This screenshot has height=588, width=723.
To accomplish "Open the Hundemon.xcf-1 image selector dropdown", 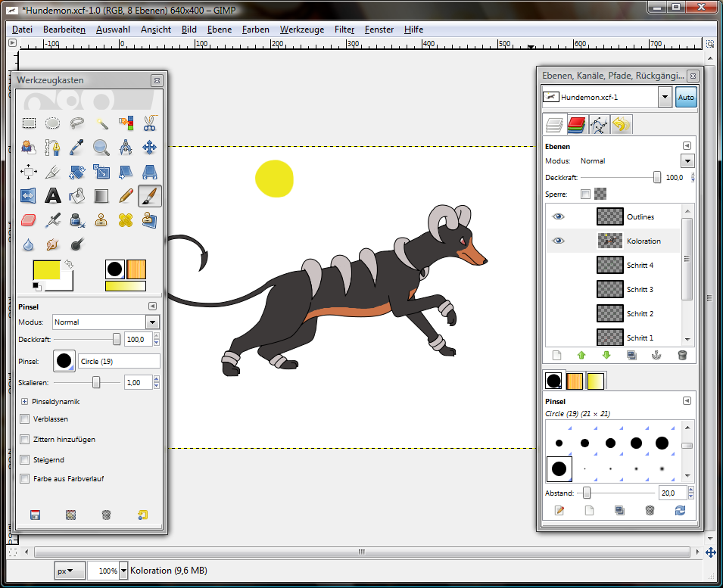I will (665, 97).
